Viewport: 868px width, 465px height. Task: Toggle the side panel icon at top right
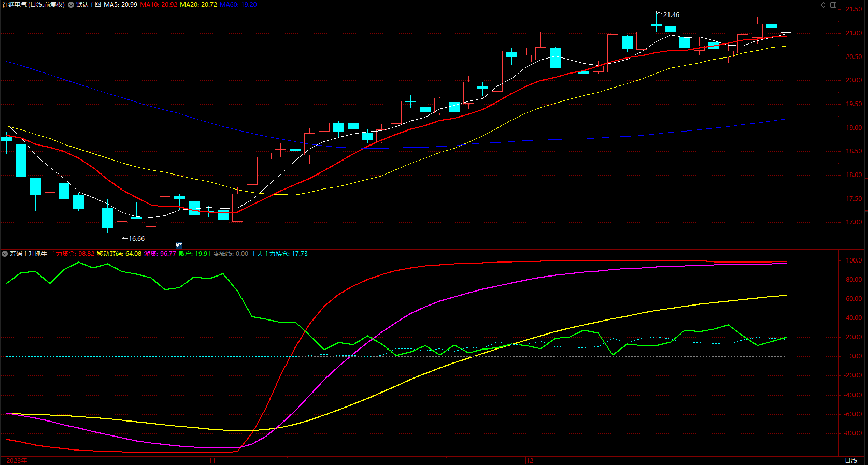[833, 5]
